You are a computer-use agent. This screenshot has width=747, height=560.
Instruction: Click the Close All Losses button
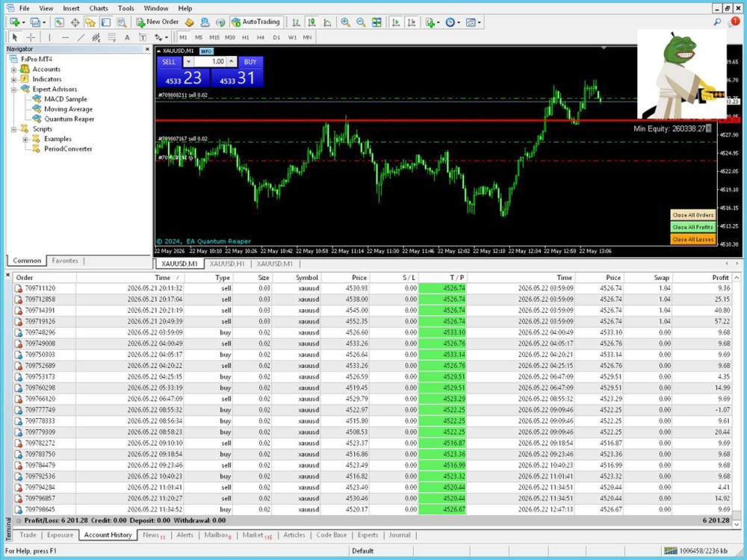pyautogui.click(x=692, y=240)
